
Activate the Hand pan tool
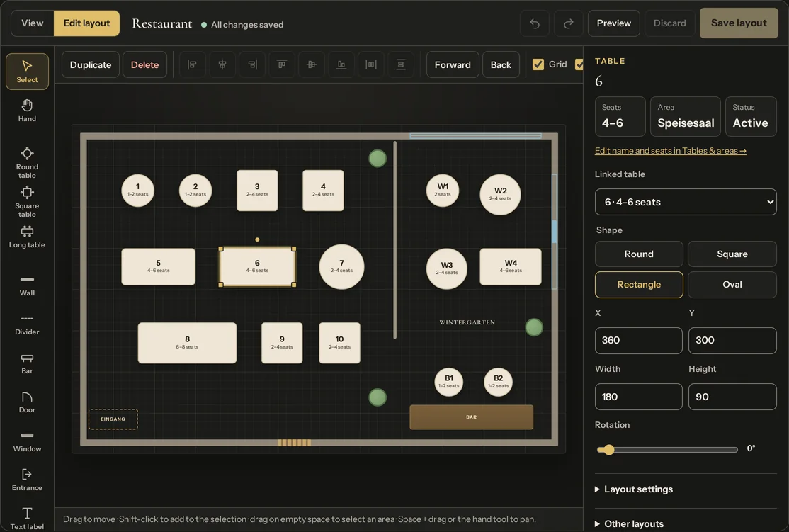pyautogui.click(x=27, y=111)
